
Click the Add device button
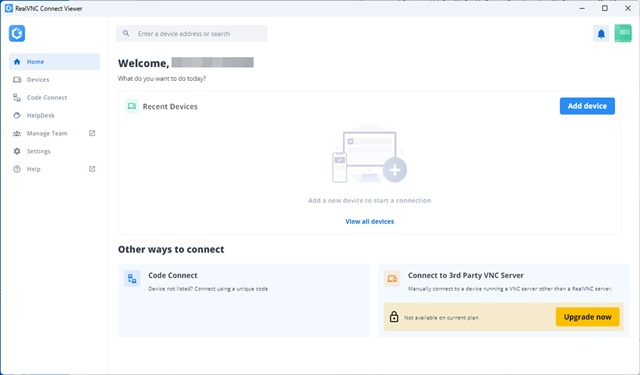coord(587,106)
